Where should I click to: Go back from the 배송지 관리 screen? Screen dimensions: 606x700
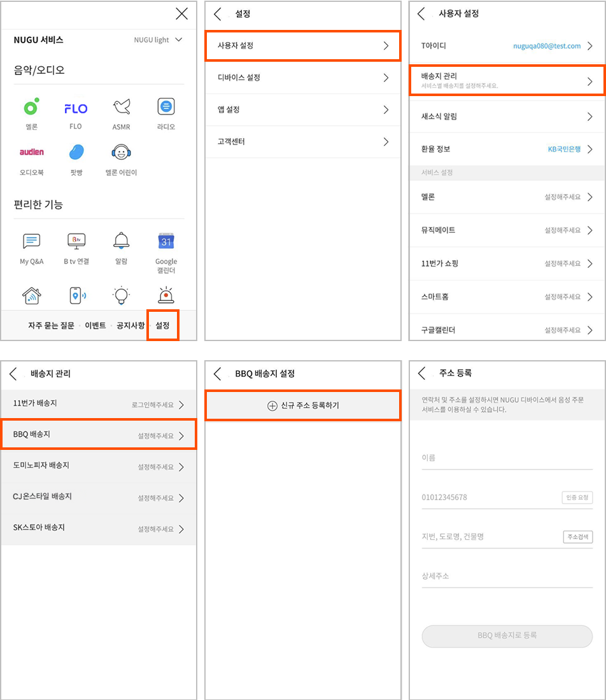click(13, 374)
